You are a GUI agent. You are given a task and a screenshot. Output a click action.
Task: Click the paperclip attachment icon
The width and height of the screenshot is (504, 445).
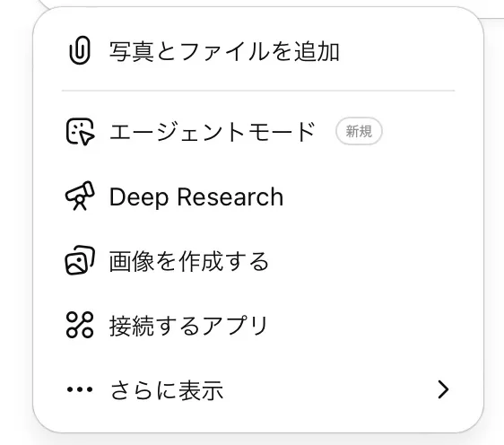[80, 50]
